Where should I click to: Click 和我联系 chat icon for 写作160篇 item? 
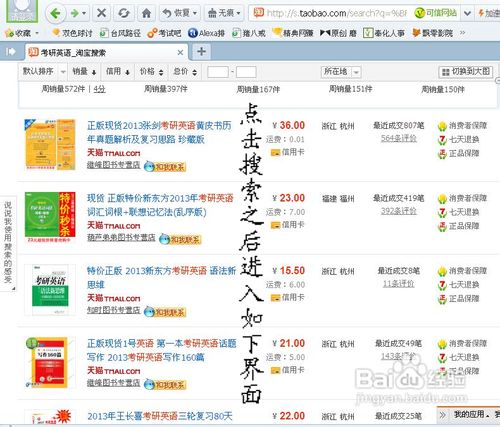(165, 384)
